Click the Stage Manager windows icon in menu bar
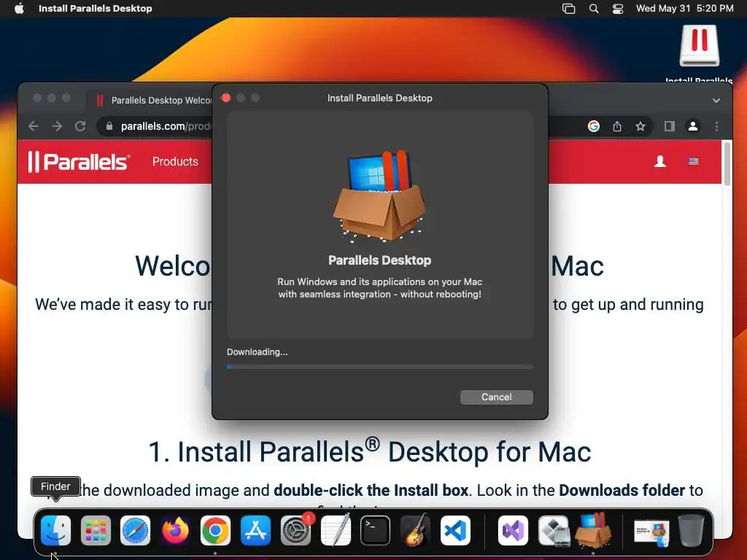This screenshot has height=560, width=747. click(x=569, y=9)
